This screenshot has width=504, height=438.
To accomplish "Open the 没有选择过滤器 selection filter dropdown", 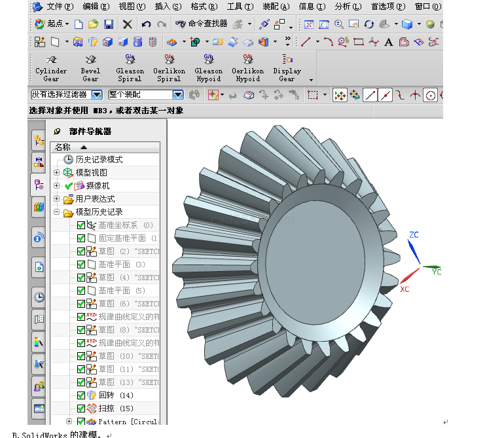I will (x=97, y=95).
